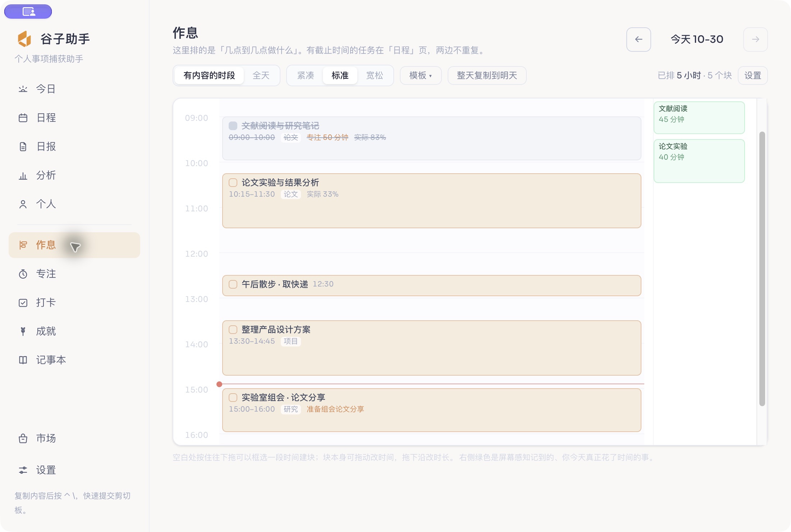Click the 今天 10-30 date label
Viewport: 791px width, 532px height.
click(697, 40)
